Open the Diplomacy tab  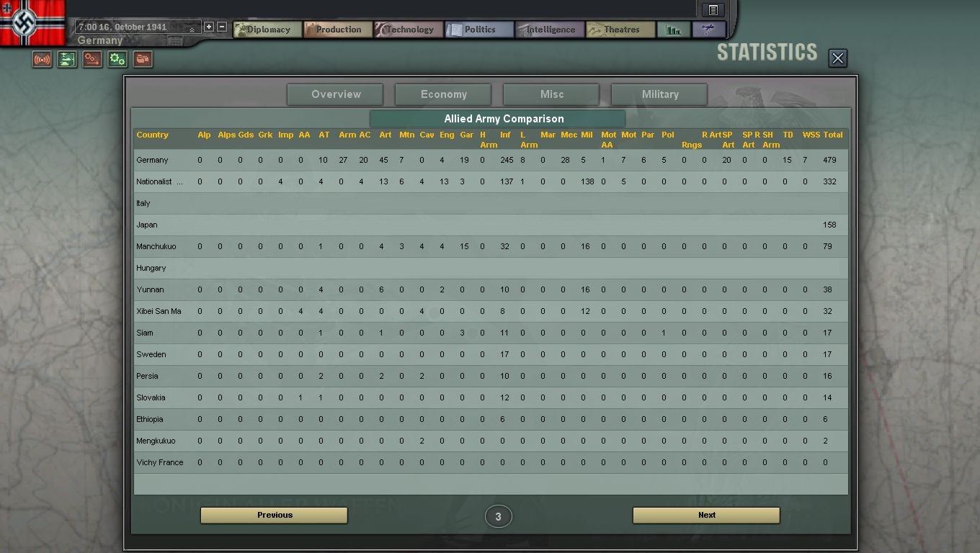pyautogui.click(x=267, y=30)
